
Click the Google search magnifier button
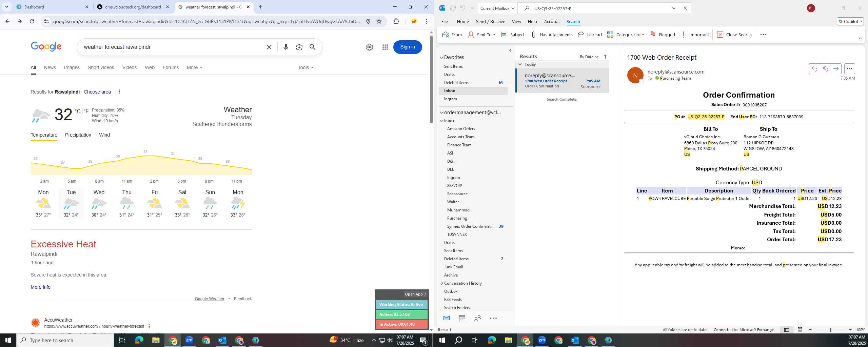313,47
